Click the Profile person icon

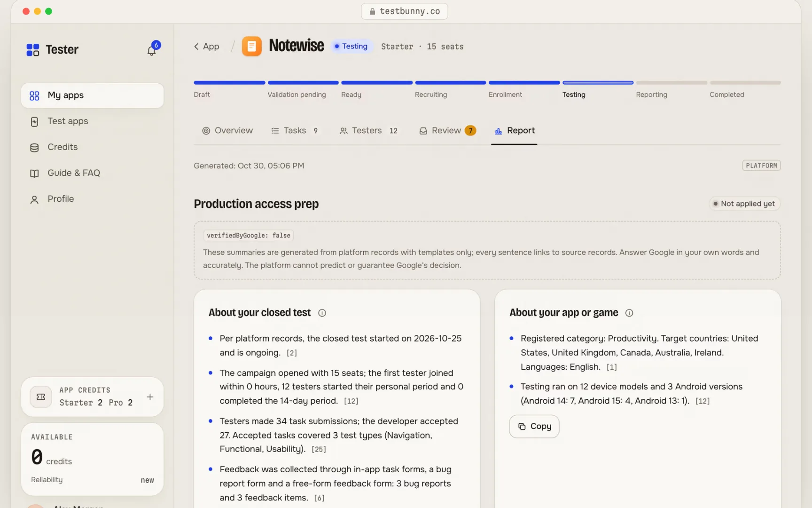point(34,199)
